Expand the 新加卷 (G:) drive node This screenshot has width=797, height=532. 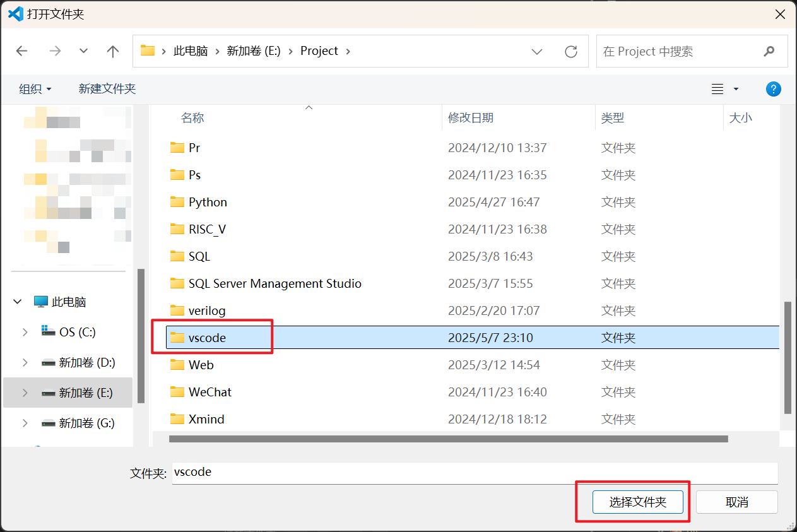point(25,423)
